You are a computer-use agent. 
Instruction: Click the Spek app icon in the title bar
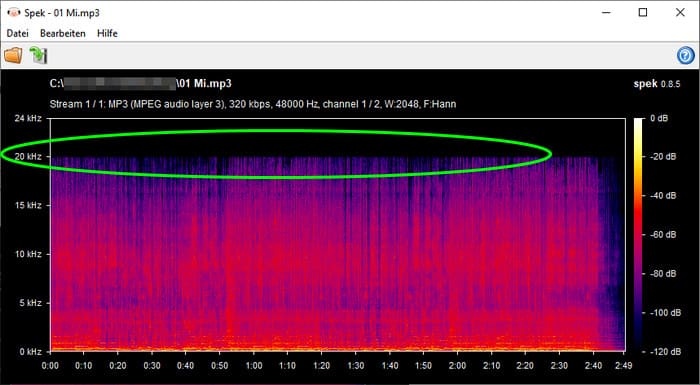pos(14,13)
